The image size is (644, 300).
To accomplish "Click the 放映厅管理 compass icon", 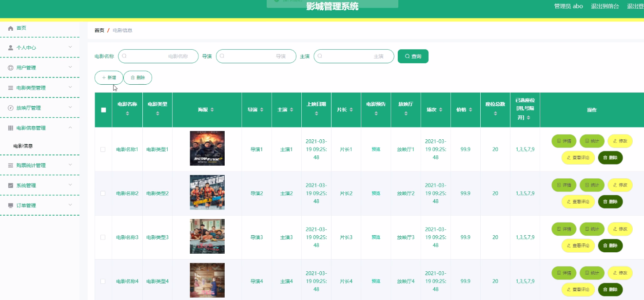I will (x=11, y=108).
